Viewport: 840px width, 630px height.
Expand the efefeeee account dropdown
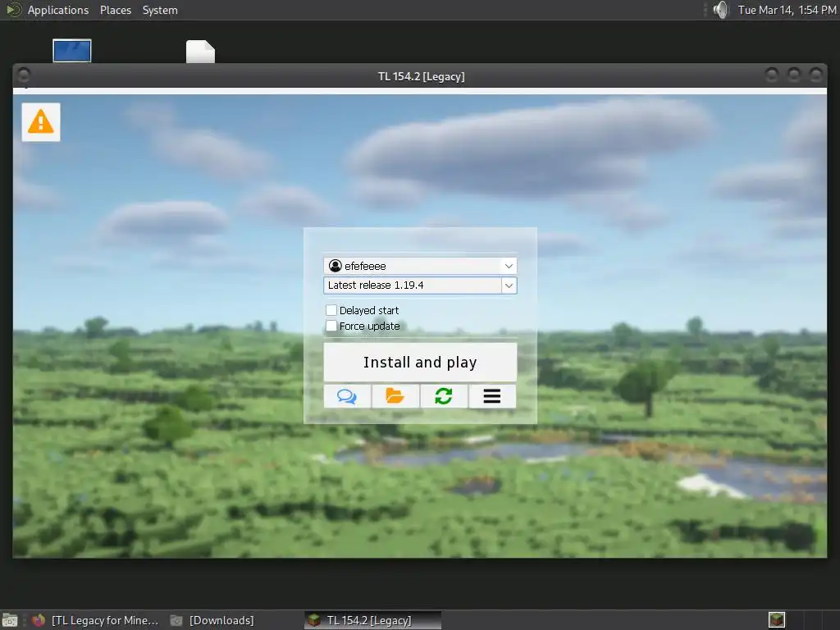point(509,266)
